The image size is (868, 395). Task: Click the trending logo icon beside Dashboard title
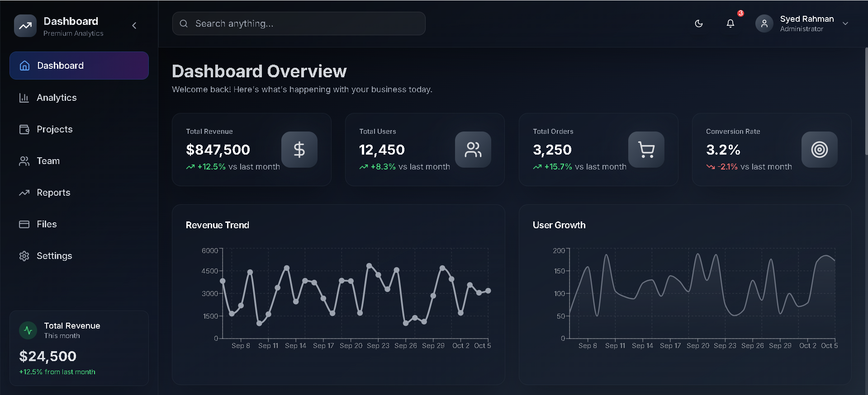[25, 26]
